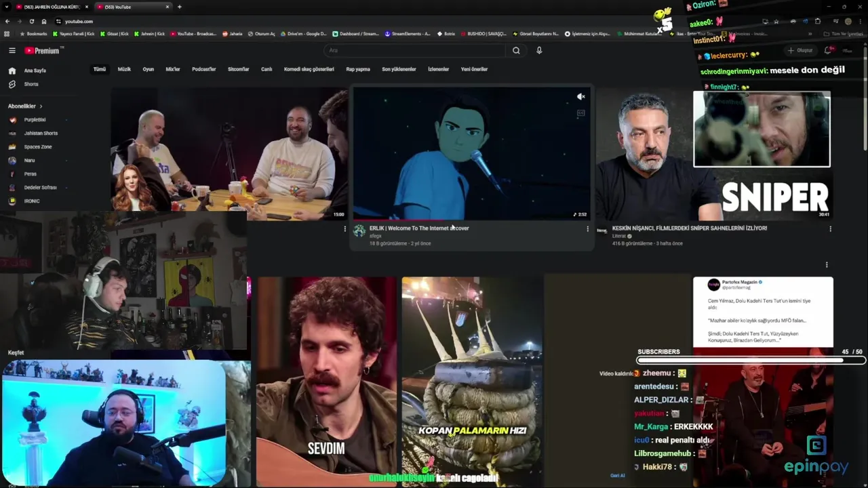Image resolution: width=868 pixels, height=488 pixels.
Task: Open the Drive'ım Google Drive bookmark
Action: [303, 33]
